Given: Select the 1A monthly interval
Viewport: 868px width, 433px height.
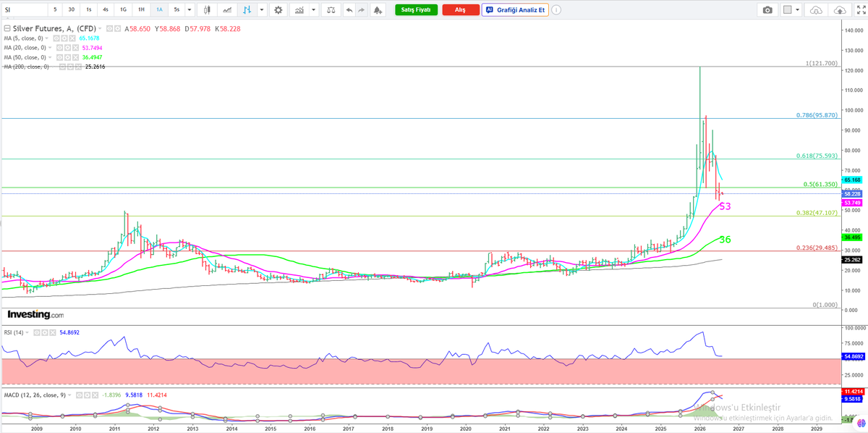Looking at the screenshot, I should tap(159, 10).
